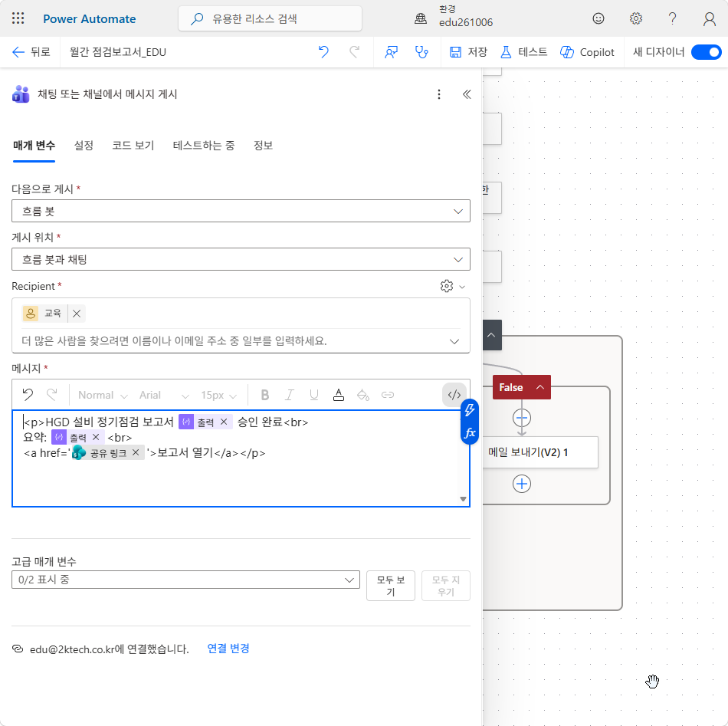
Task: Click the 테스트 button
Action: coord(523,52)
